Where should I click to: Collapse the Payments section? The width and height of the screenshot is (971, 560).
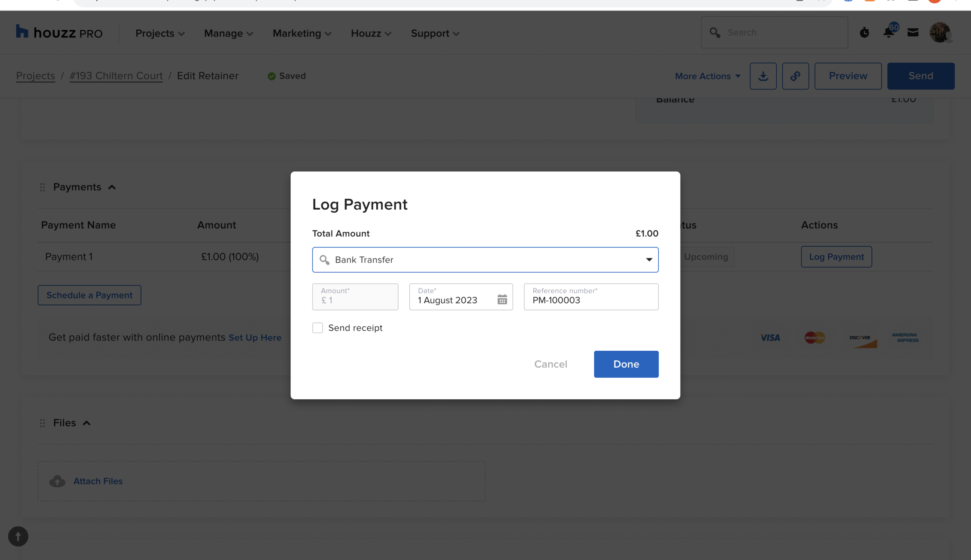[x=112, y=187]
